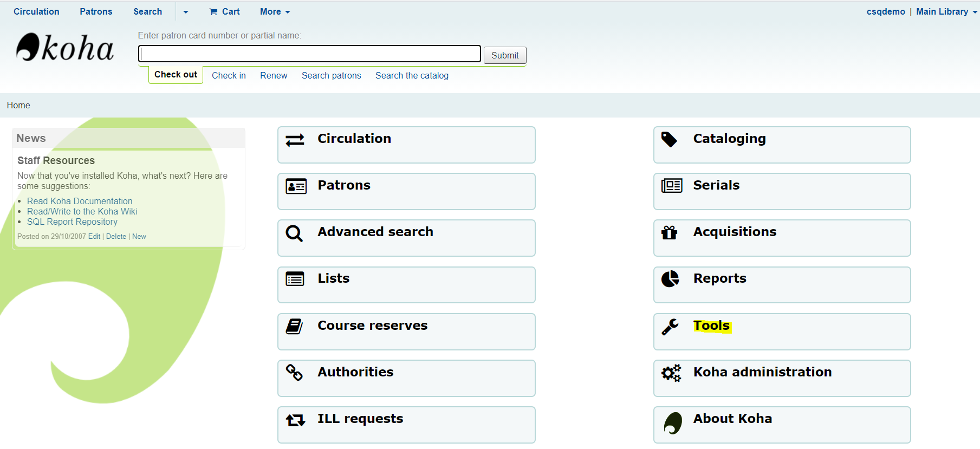The image size is (980, 449).
Task: Expand the dropdown arrow beside Search menu
Action: (186, 12)
